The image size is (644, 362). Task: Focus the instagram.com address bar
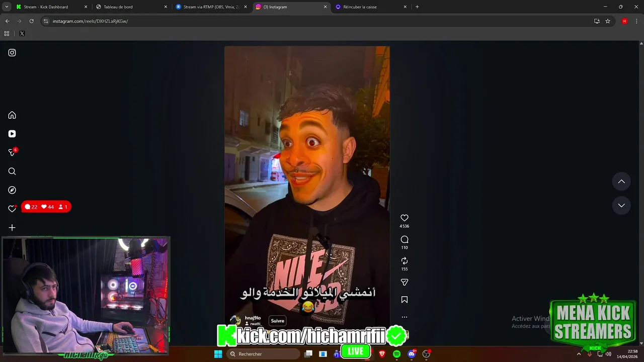(322, 21)
